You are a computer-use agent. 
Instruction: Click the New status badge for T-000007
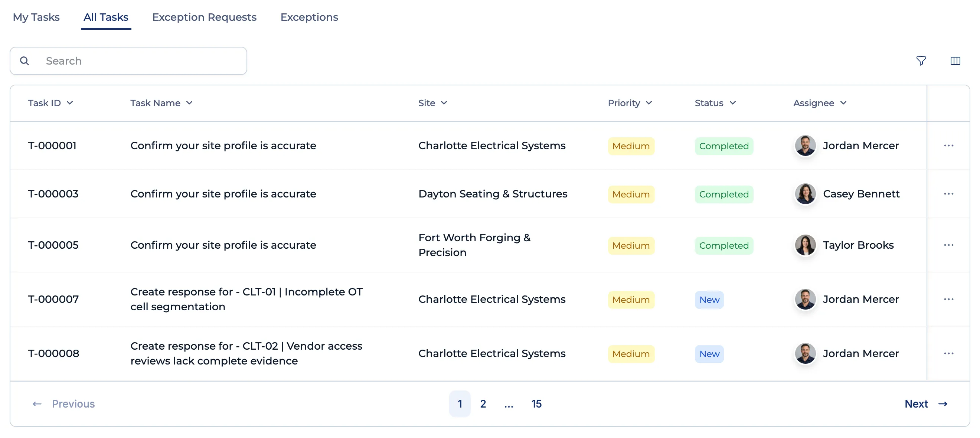pyautogui.click(x=709, y=300)
